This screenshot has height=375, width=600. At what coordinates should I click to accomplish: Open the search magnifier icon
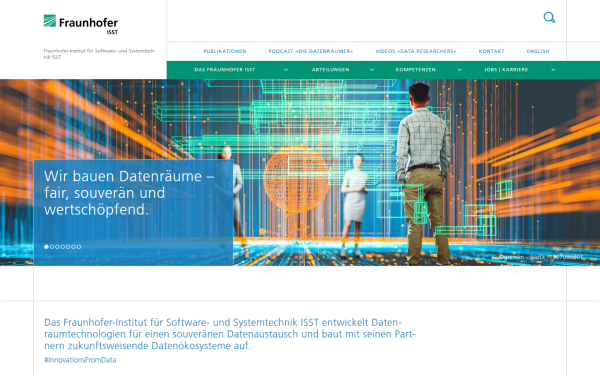click(x=549, y=17)
